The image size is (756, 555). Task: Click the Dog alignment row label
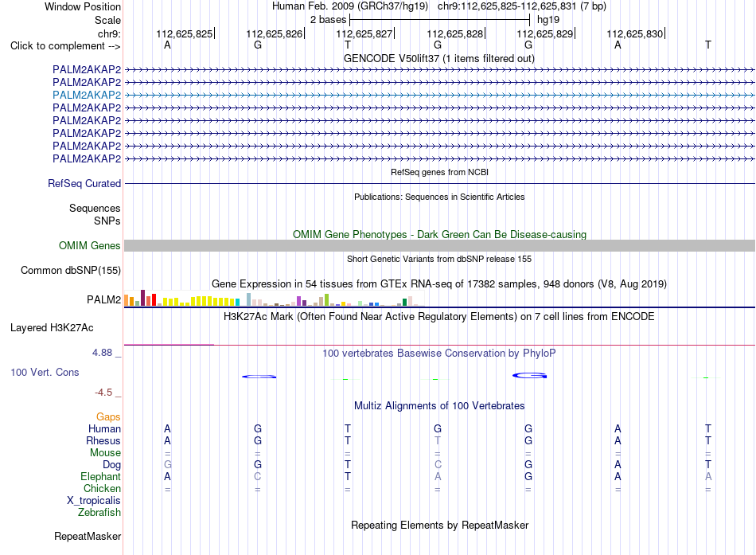coord(112,465)
